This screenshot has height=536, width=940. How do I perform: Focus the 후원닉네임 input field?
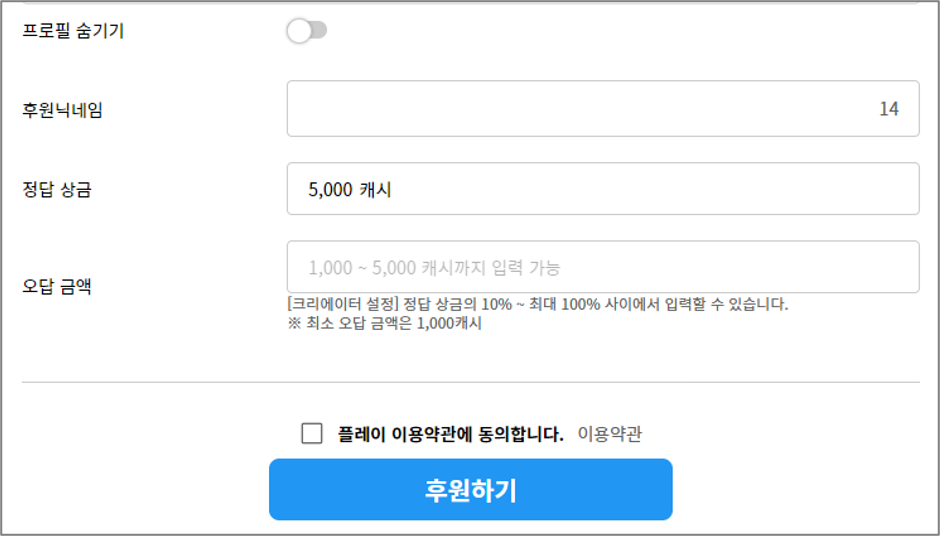tap(602, 109)
